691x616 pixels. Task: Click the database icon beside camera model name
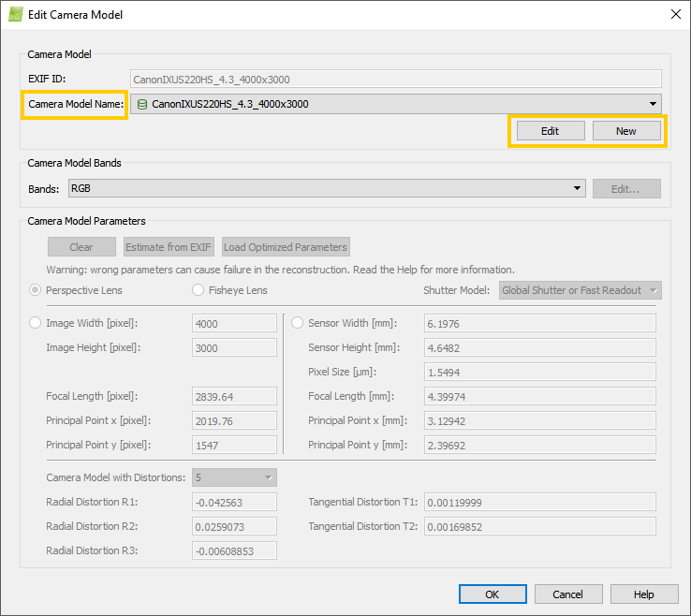142,104
